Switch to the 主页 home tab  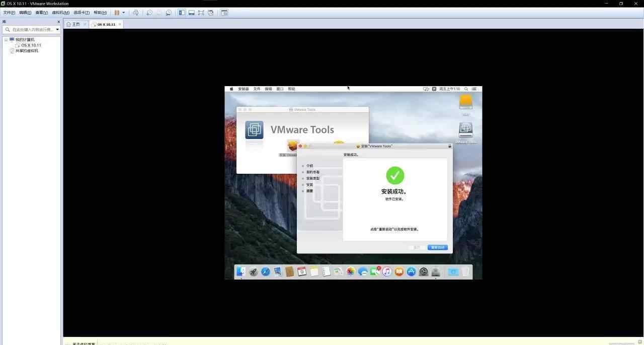(x=76, y=24)
